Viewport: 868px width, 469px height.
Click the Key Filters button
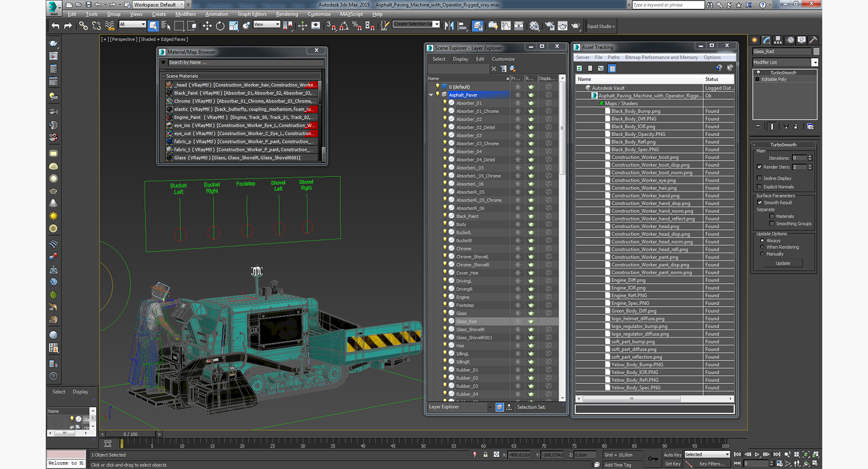click(x=712, y=464)
